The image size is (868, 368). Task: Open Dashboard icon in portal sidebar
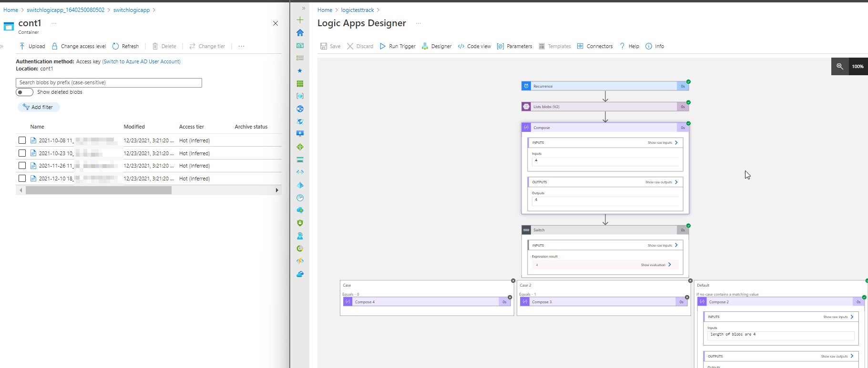[300, 46]
